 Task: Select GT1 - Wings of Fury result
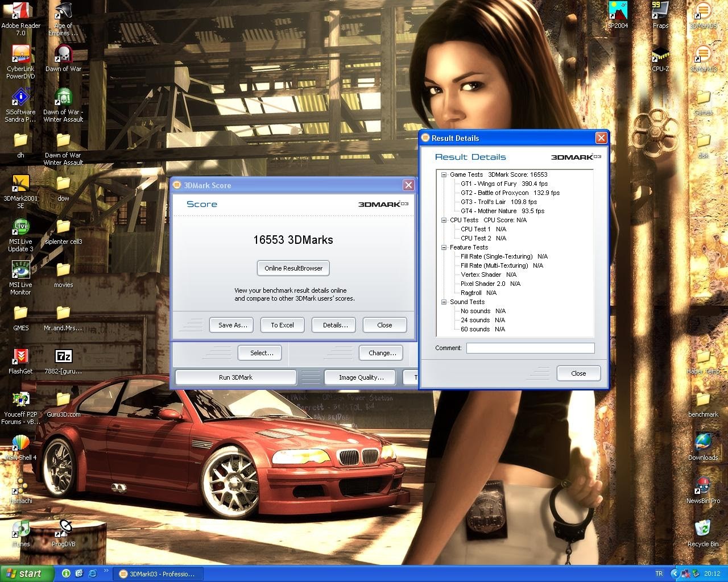point(504,184)
